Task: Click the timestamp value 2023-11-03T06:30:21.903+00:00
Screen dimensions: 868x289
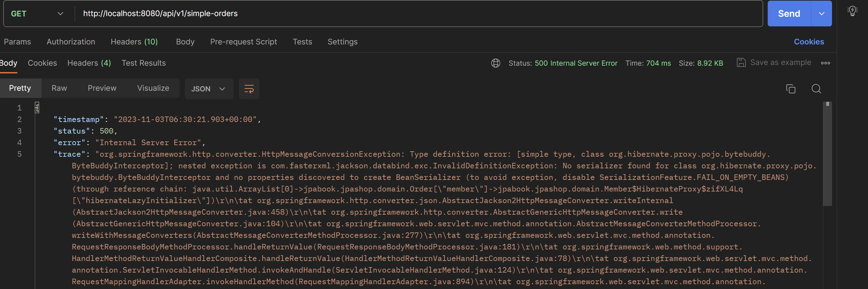Action: 185,119
